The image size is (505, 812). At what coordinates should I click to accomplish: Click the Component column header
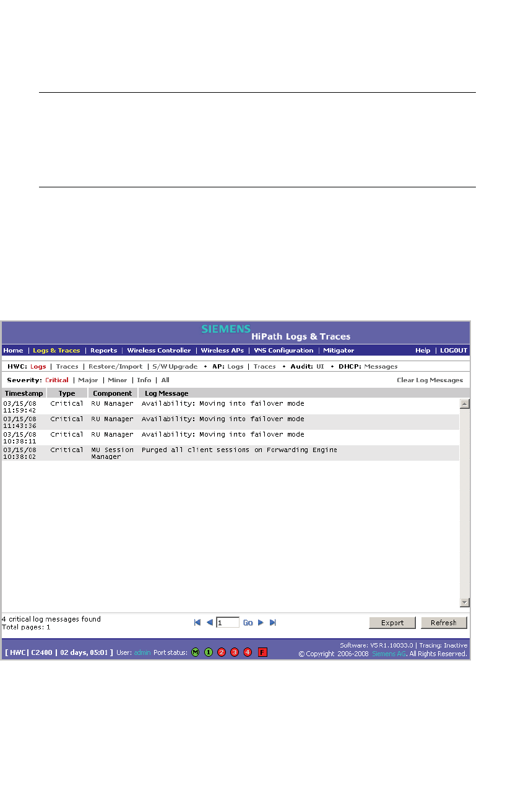113,393
